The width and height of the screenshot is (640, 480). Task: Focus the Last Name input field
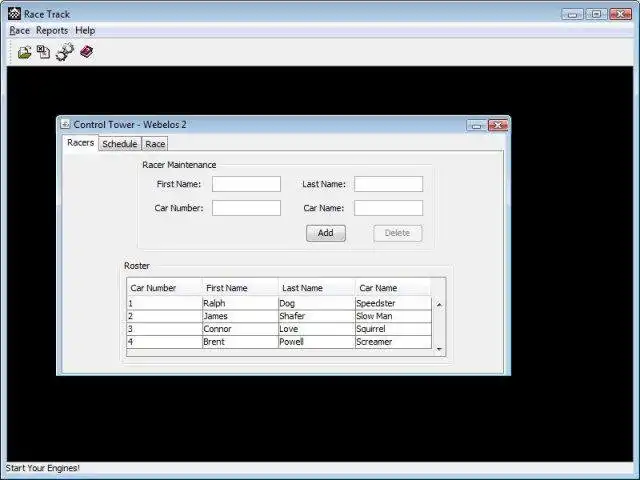pyautogui.click(x=388, y=184)
